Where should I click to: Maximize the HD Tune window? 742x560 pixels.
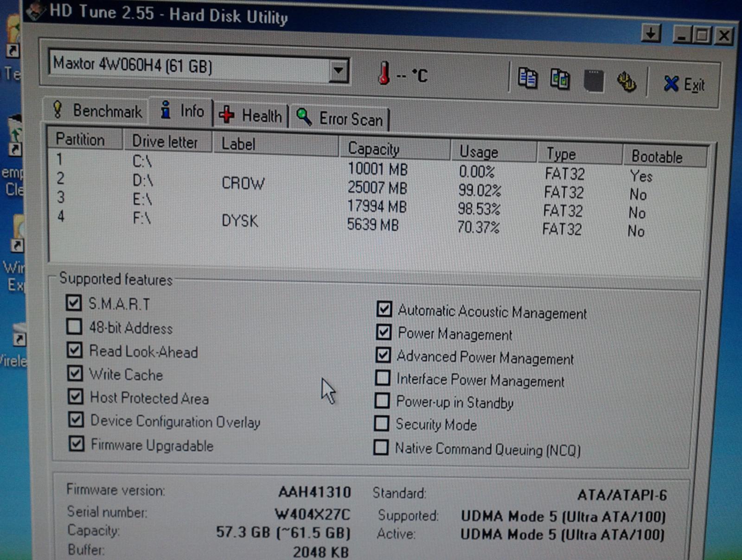[x=702, y=35]
